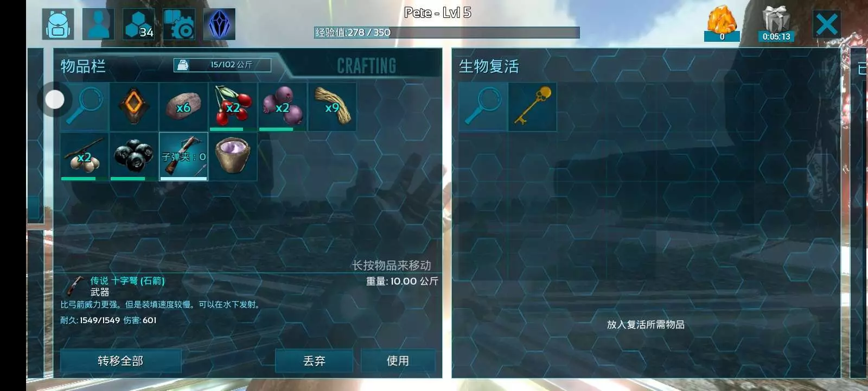This screenshot has width=868, height=391.
Task: Select the crossbow weapon slot
Action: click(x=183, y=156)
